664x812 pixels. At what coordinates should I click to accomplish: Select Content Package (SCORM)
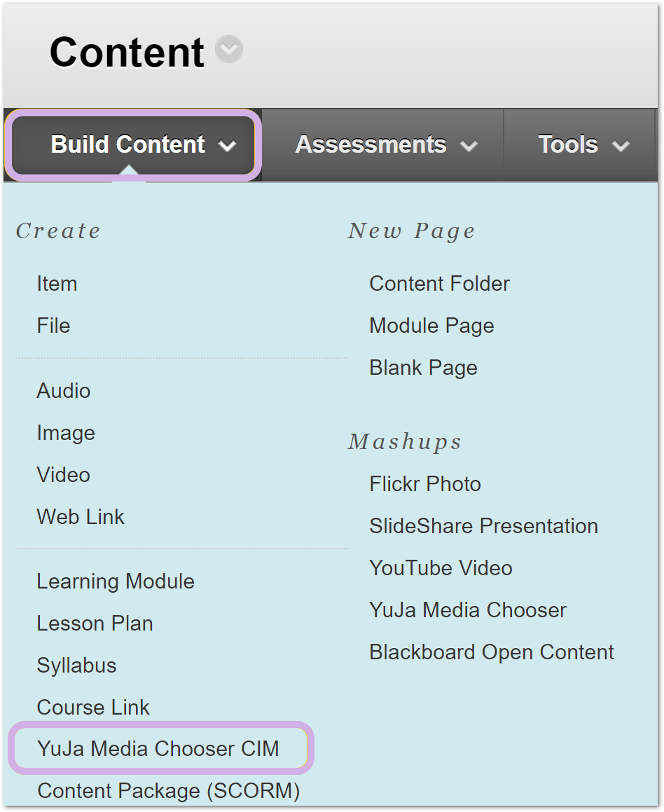coord(169,791)
